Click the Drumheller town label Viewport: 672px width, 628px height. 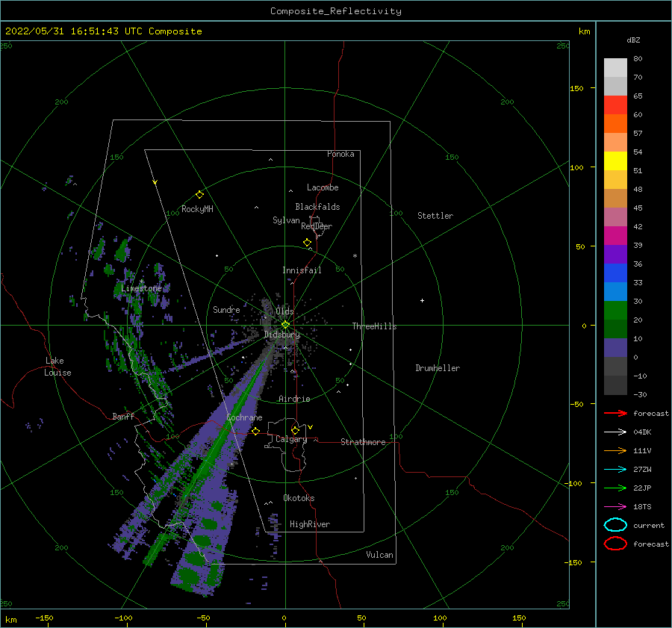click(x=438, y=368)
